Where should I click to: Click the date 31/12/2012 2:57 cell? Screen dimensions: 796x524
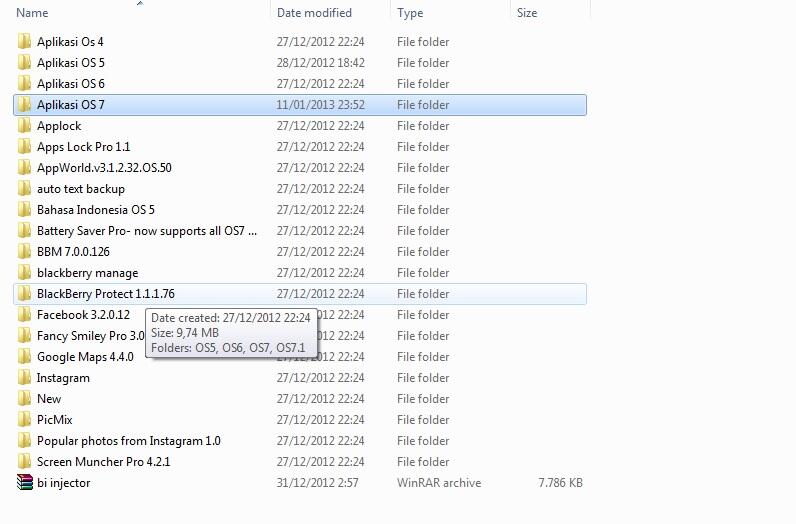click(x=317, y=483)
